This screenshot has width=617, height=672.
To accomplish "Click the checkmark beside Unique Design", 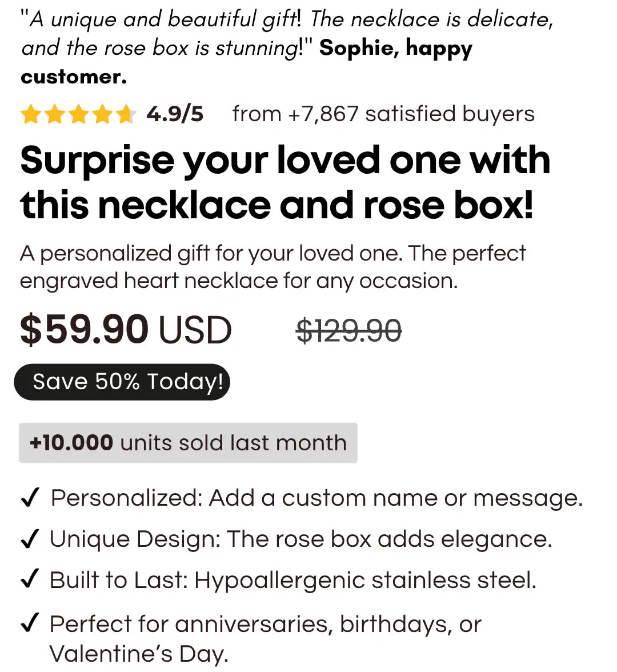I will pos(29,539).
